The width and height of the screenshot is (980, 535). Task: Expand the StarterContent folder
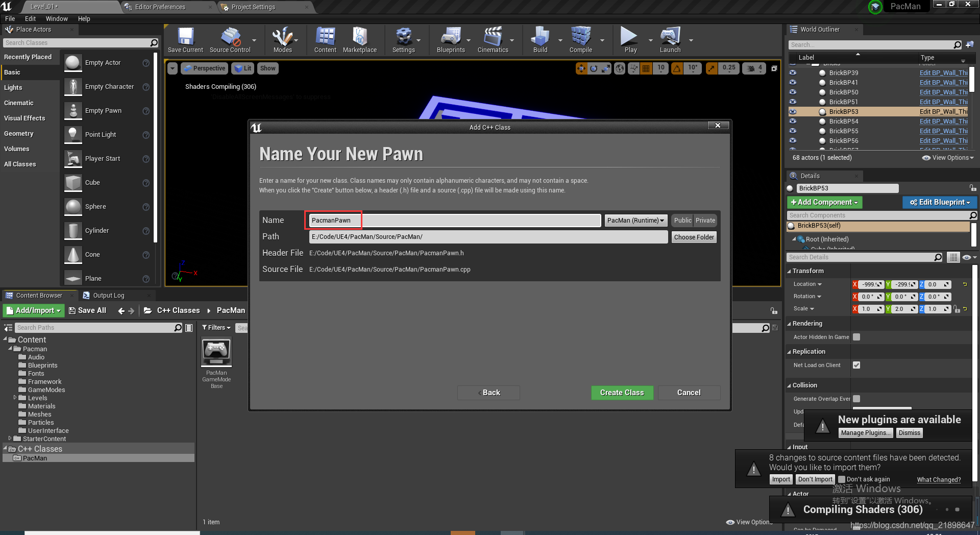(x=10, y=439)
